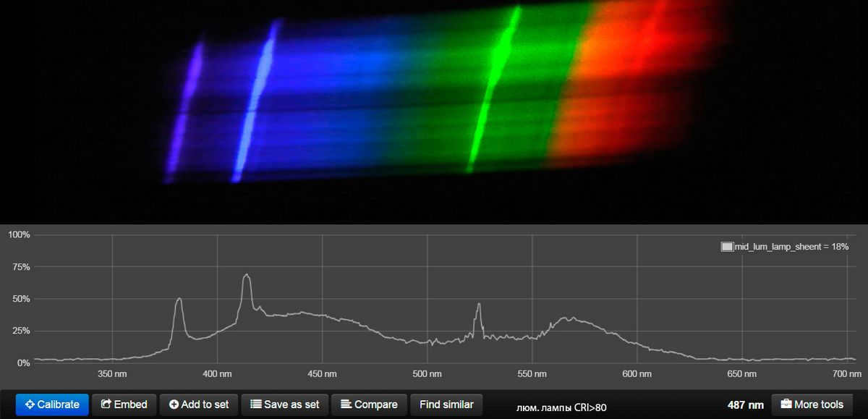This screenshot has width=868, height=419.
Task: Click the люм. лампы CRI>80 label
Action: (561, 407)
